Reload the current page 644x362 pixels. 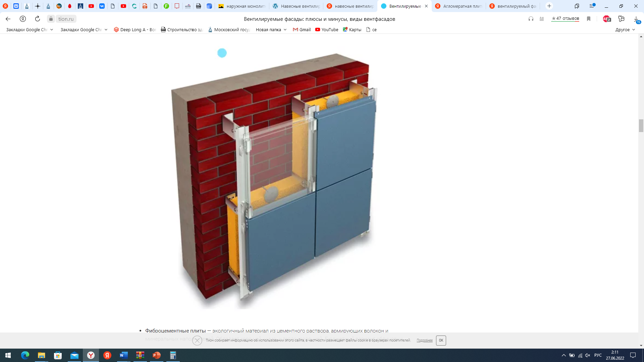(38, 19)
